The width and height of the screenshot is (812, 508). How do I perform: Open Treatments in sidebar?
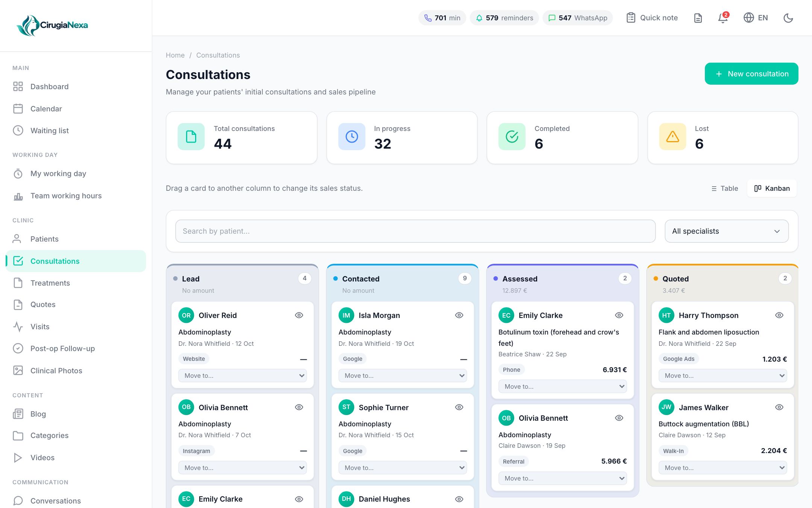click(x=76, y=283)
